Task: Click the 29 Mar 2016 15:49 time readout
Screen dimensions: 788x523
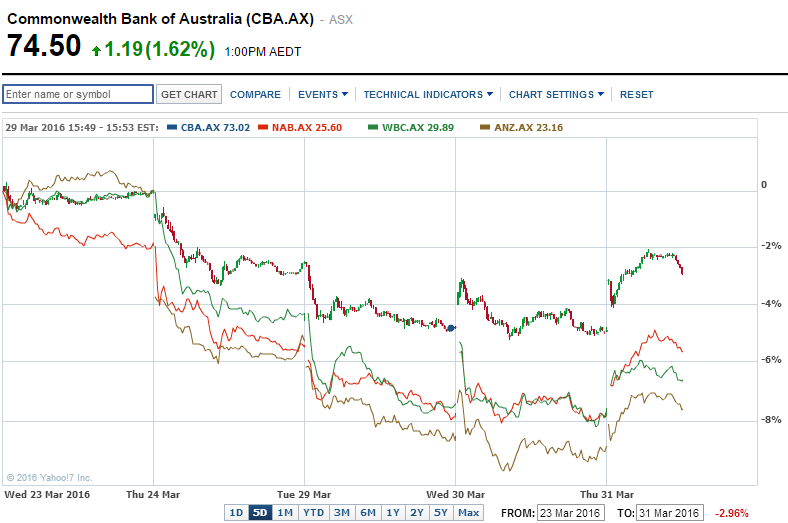Action: [x=82, y=128]
